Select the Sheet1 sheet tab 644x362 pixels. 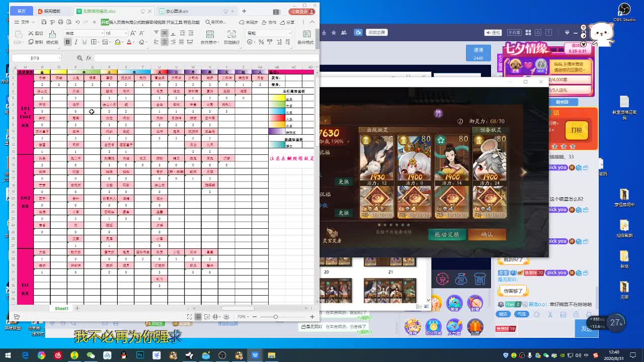tap(61, 308)
